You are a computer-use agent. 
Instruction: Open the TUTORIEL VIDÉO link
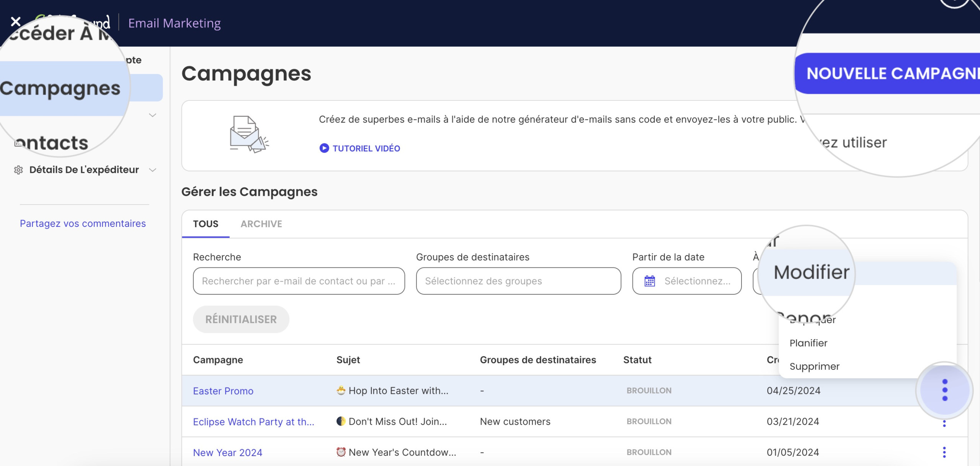tap(366, 148)
